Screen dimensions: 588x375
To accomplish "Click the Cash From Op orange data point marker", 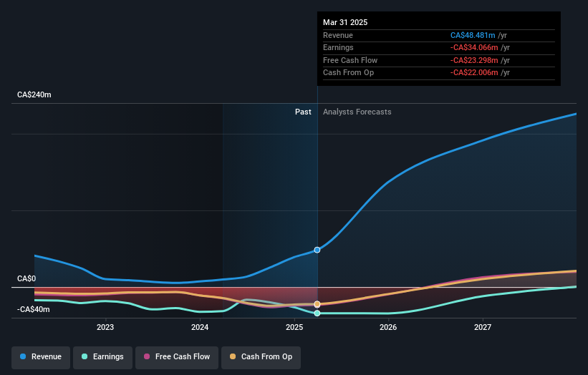I will [x=317, y=304].
